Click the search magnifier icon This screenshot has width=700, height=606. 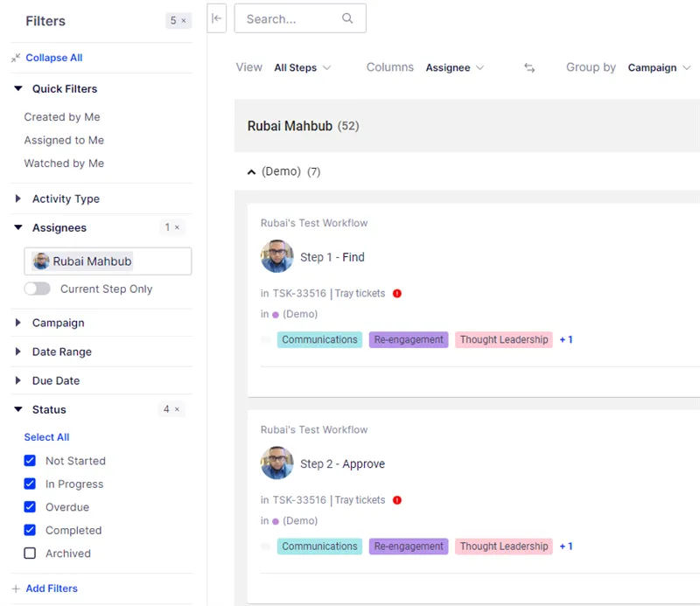(347, 18)
